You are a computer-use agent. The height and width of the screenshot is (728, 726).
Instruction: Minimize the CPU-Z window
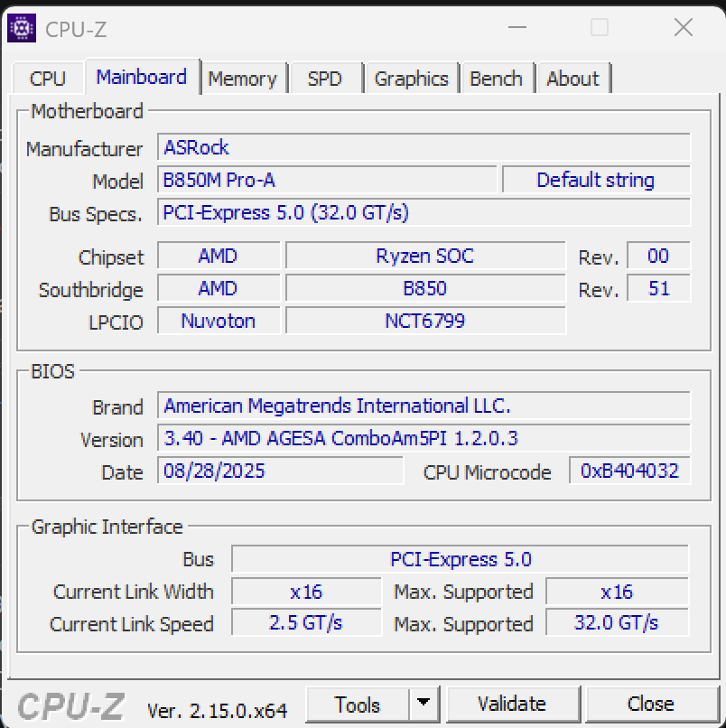517,27
